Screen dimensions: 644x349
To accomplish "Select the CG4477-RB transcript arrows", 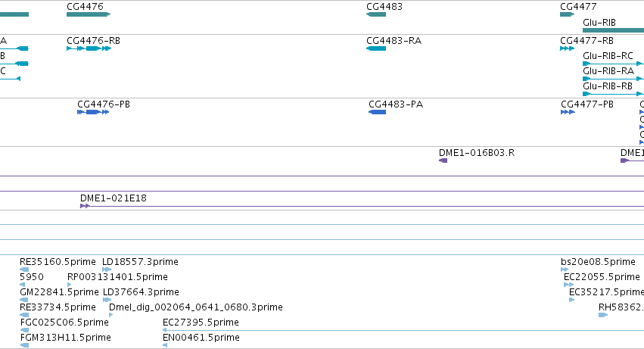I will (568, 48).
